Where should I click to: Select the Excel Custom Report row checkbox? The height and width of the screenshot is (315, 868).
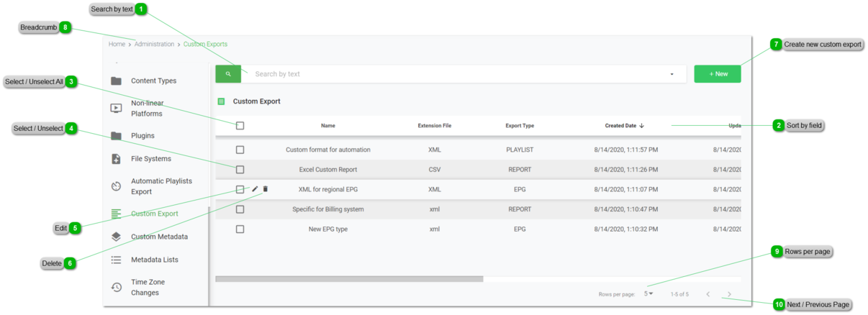coord(240,170)
